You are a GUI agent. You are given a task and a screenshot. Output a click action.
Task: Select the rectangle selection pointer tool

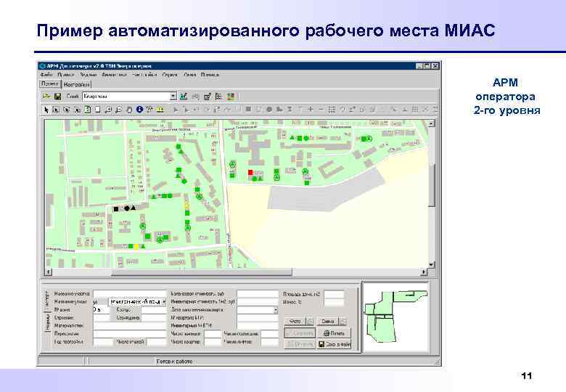[56, 110]
